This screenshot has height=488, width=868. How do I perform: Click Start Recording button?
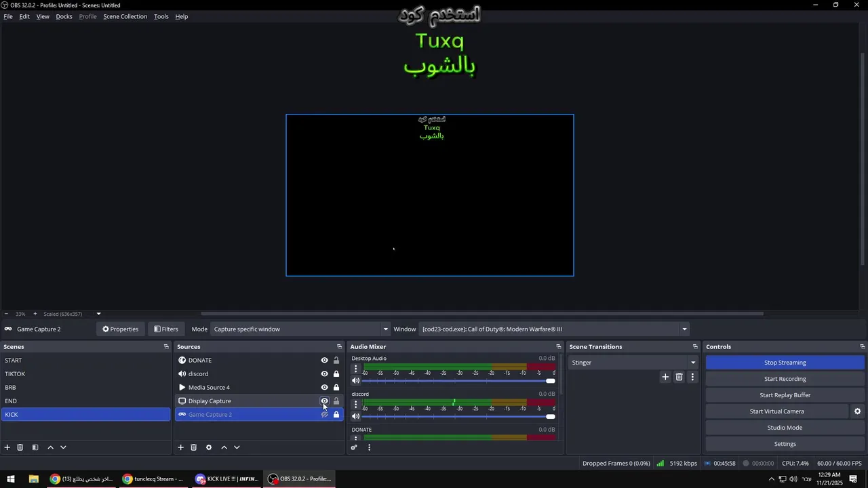point(785,379)
